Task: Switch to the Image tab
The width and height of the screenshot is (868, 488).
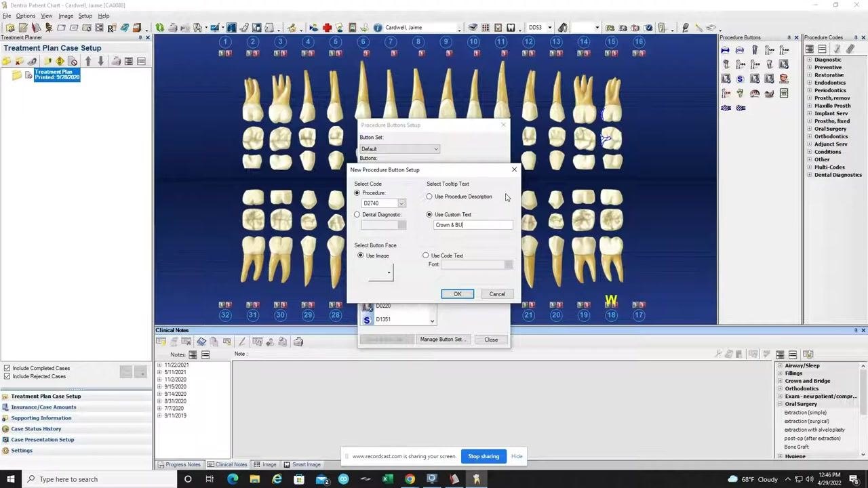Action: (265, 464)
